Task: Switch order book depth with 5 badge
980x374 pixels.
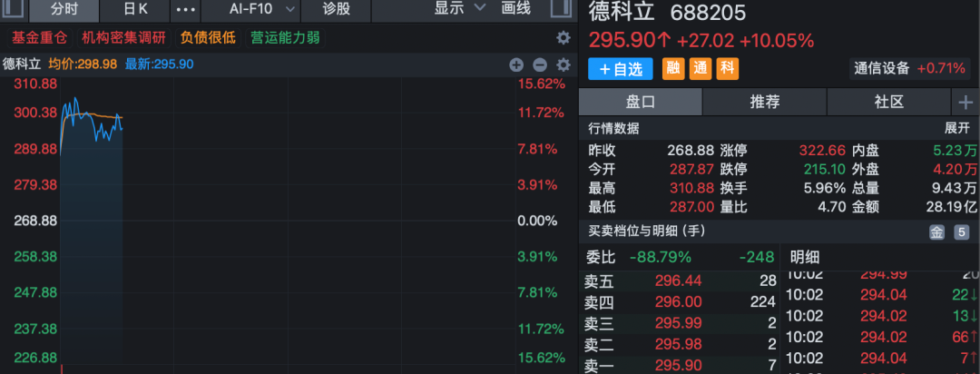Action: [x=961, y=233]
